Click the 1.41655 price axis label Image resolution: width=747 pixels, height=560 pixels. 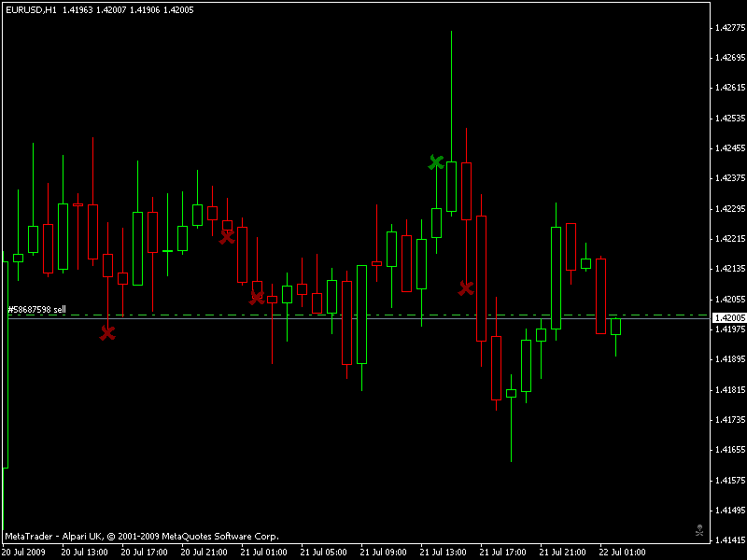(730, 450)
